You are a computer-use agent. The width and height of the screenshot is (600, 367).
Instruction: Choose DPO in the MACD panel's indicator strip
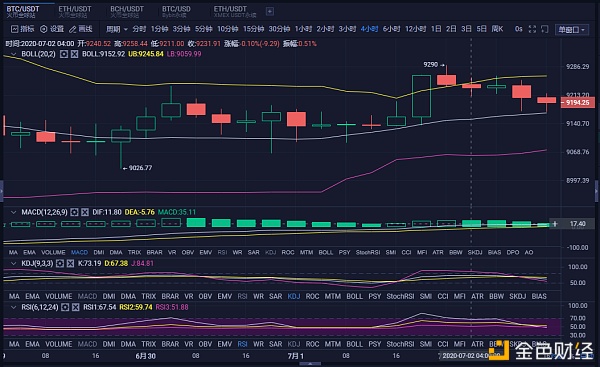point(513,253)
